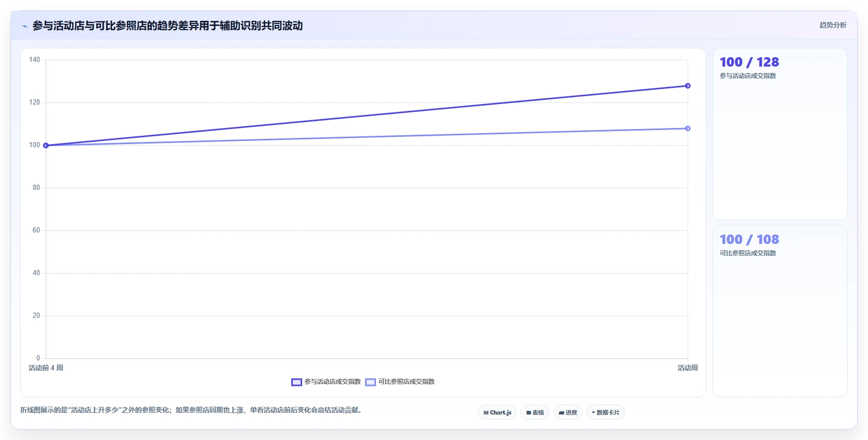
Task: Click the 表格 tag
Action: [x=535, y=412]
